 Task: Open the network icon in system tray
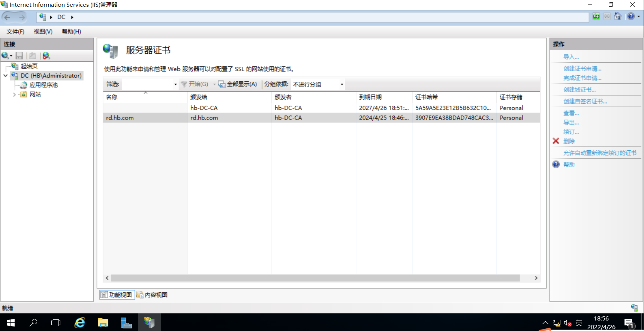tap(557, 323)
